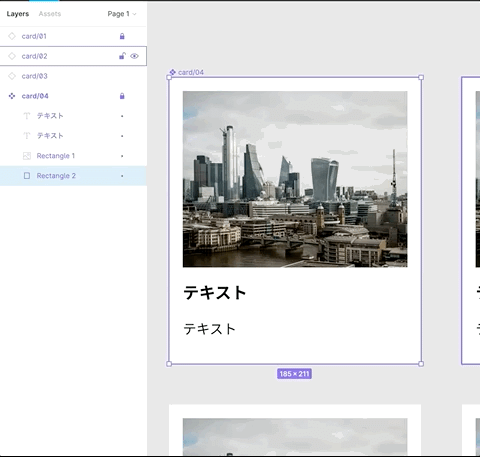This screenshot has width=480, height=457.
Task: Lock the card/02 layer
Action: (122, 56)
